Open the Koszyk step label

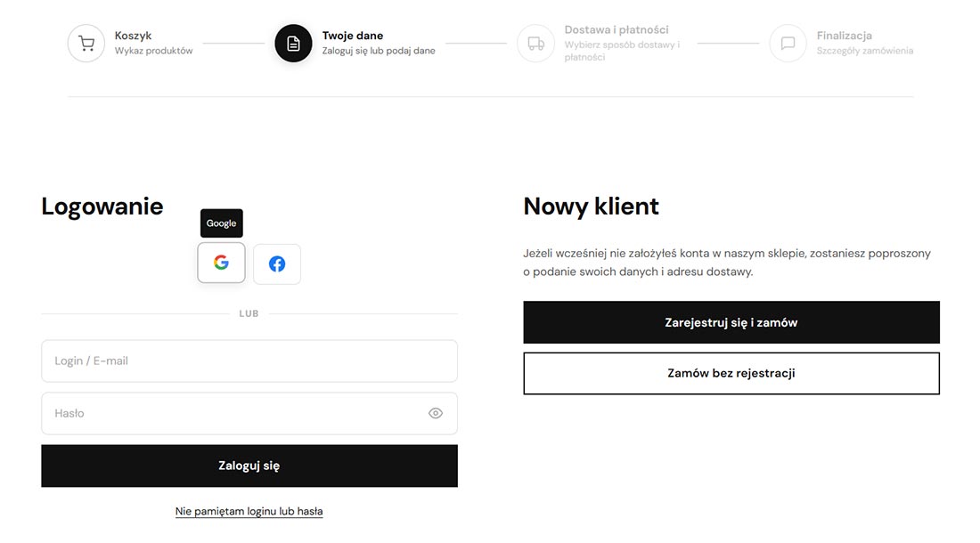click(x=133, y=36)
